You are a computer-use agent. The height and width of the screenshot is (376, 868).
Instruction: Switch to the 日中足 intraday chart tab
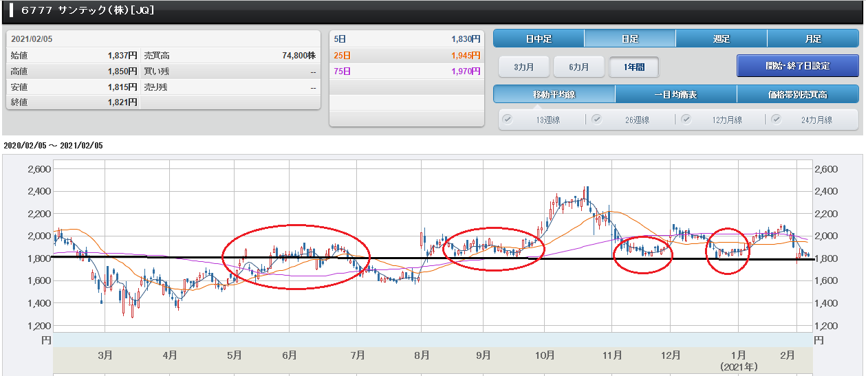click(539, 38)
